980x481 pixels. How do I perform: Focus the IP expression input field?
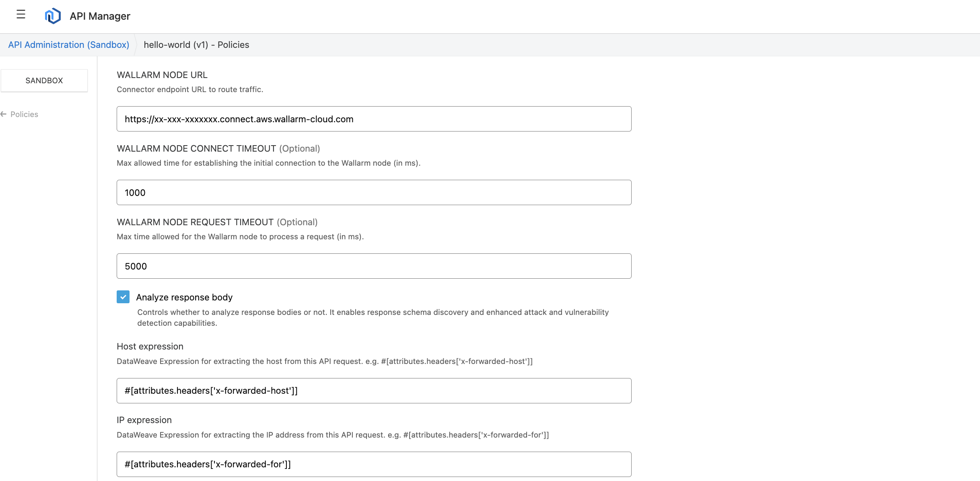pos(374,464)
